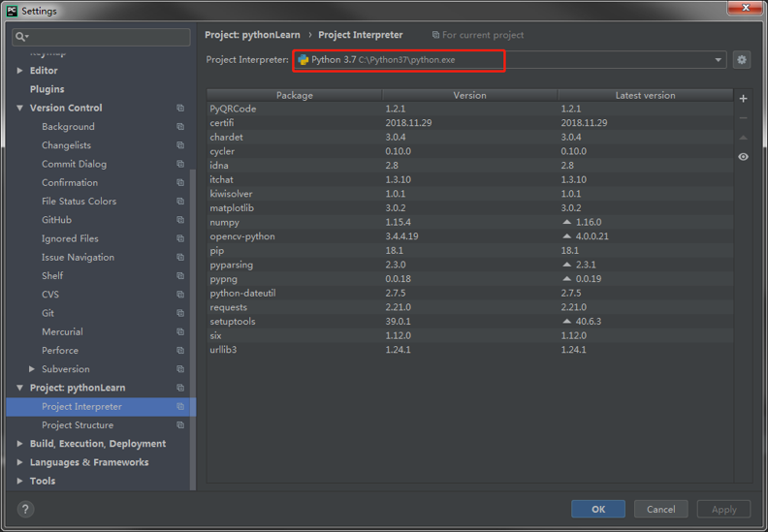Image resolution: width=768 pixels, height=532 pixels.
Task: Click the OK button
Action: 598,509
